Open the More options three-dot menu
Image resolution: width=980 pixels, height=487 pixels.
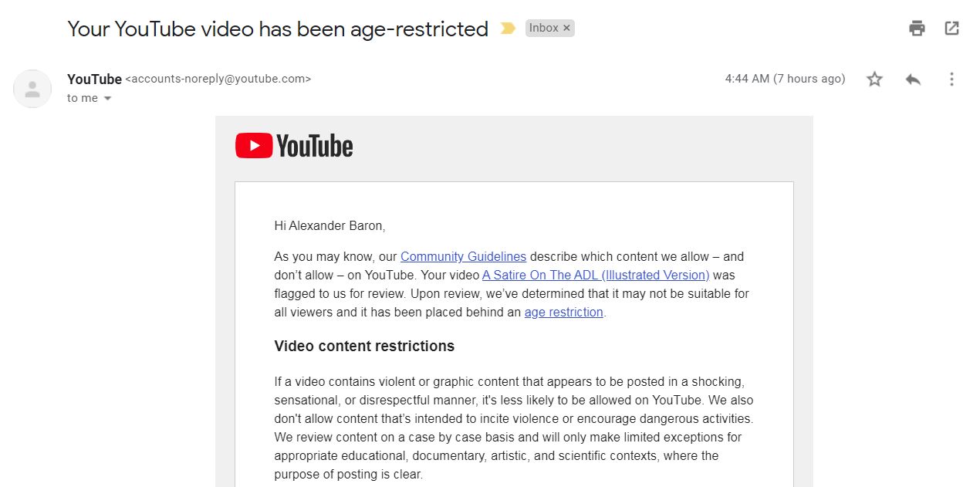pyautogui.click(x=951, y=79)
